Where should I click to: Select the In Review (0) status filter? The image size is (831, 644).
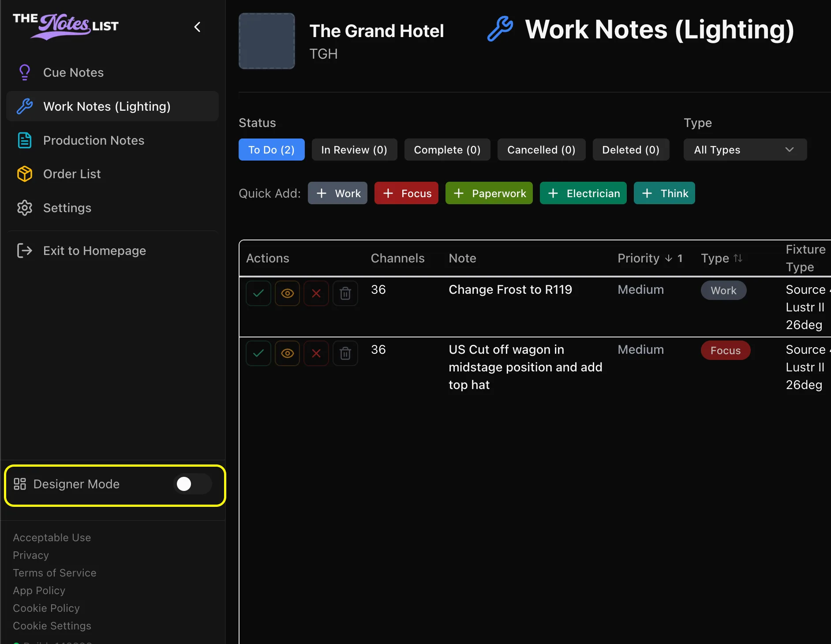click(x=355, y=150)
